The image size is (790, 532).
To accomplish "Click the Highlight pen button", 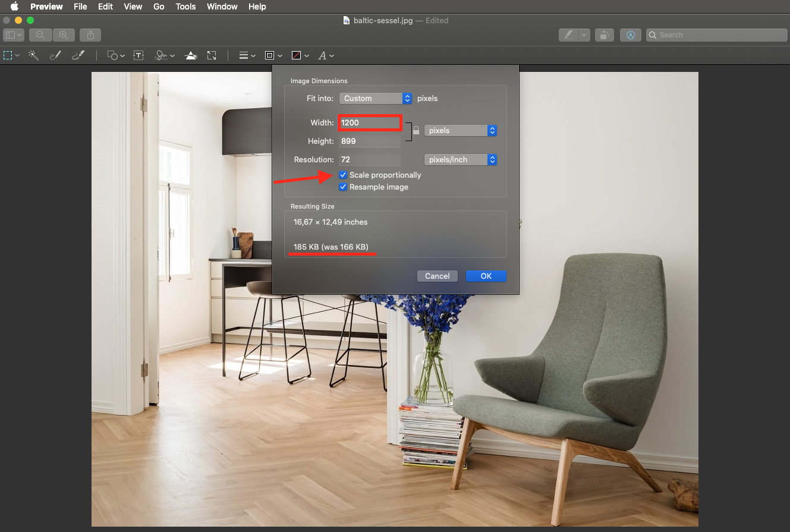I will (569, 35).
